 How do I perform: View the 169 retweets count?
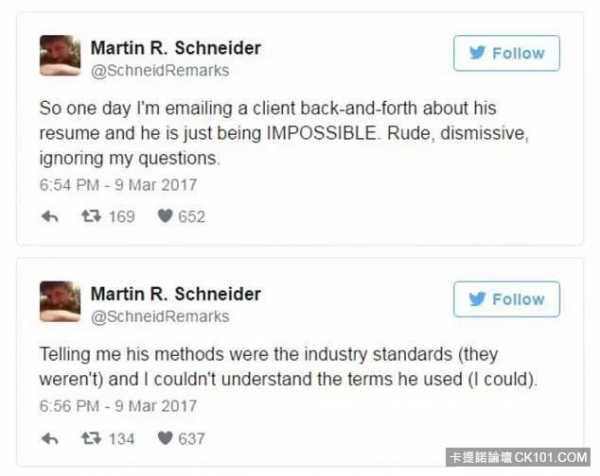tap(122, 217)
